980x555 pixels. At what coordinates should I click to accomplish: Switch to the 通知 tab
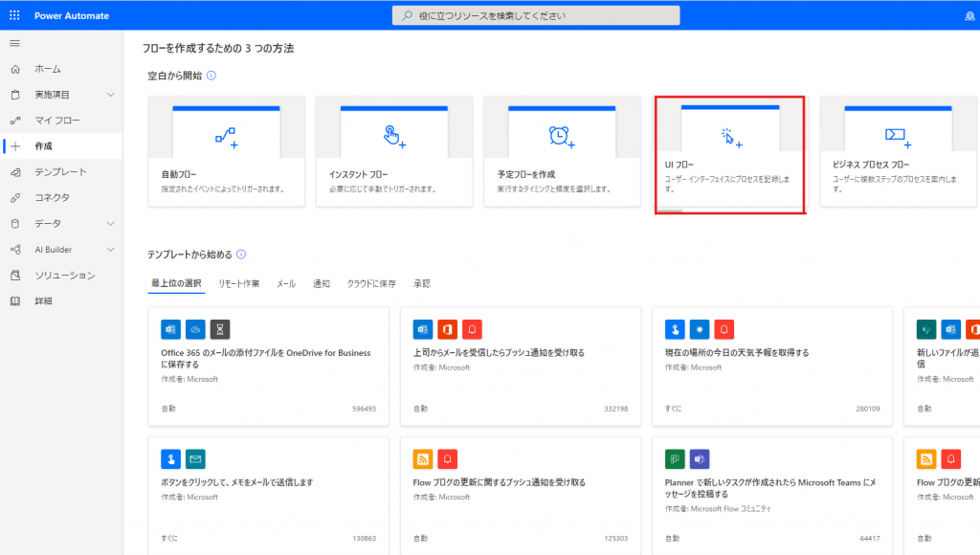pyautogui.click(x=322, y=284)
